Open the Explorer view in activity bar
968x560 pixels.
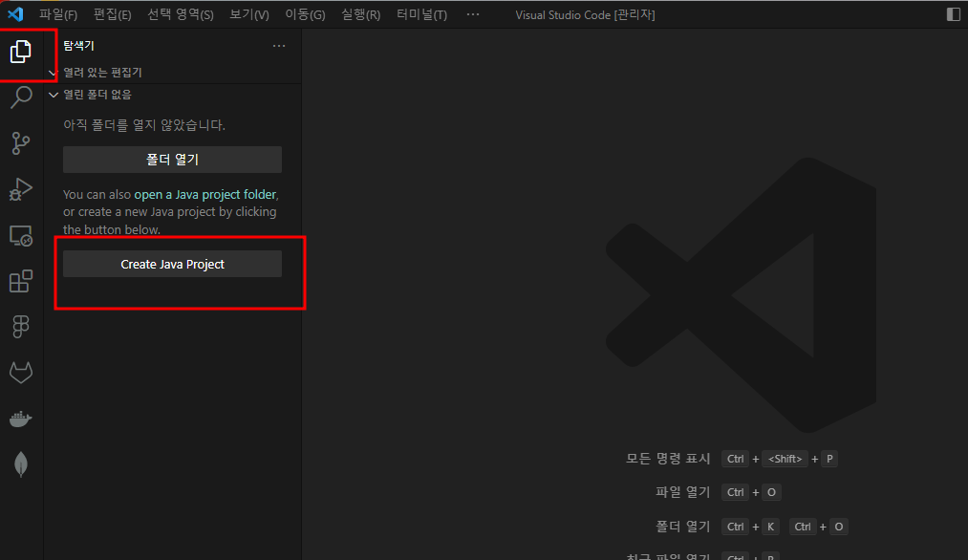(20, 52)
